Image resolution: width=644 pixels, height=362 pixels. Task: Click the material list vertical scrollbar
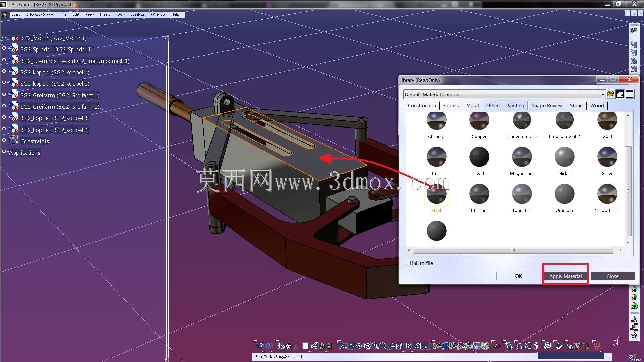tap(628, 191)
